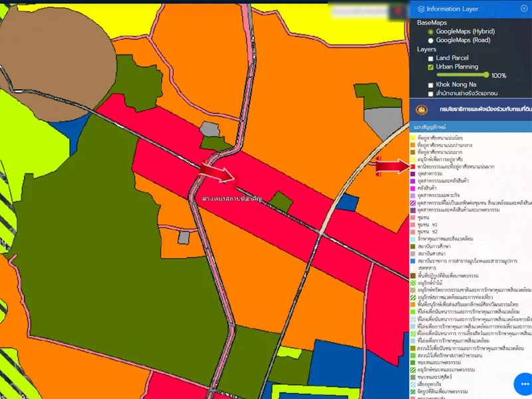Click the Urban Planning opacity slider handle
Image resolution: width=532 pixels, height=399 pixels.
[x=487, y=75]
